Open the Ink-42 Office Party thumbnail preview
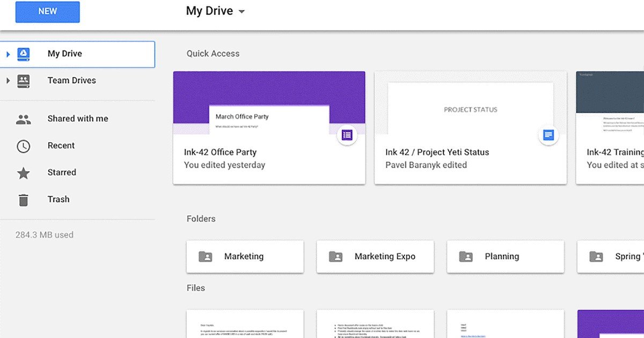Screen dimensions: 644x338 tap(269, 103)
